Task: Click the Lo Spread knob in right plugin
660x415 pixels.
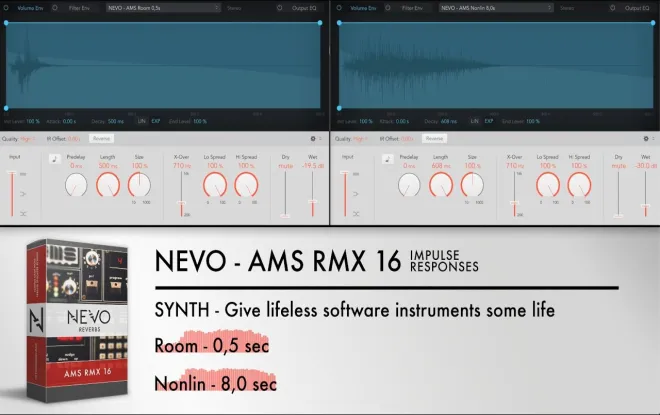Action: (x=548, y=185)
